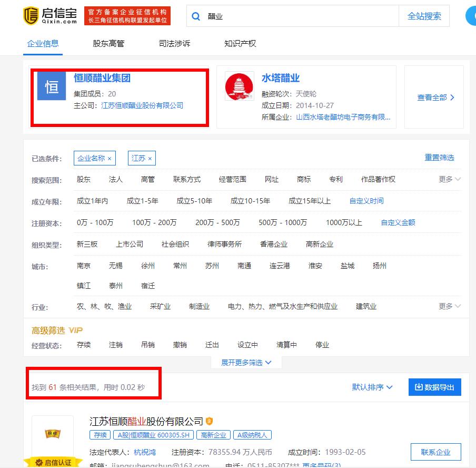The image size is (476, 468).
Task: Open the 江苏恒顺醋业股份有限公司 result title
Action: coord(146,421)
